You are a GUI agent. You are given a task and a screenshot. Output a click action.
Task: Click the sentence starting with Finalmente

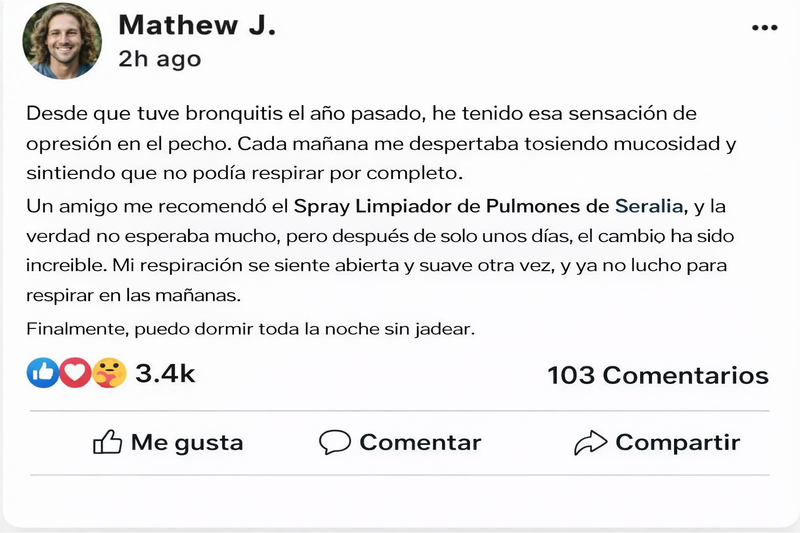pyautogui.click(x=250, y=328)
